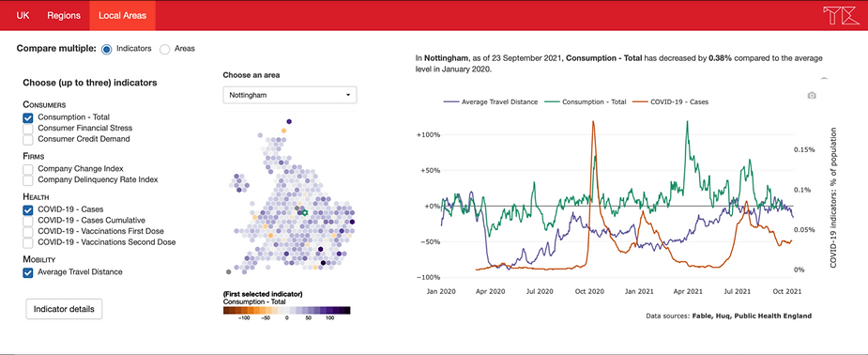
Task: Click the green-outlined Nottingham hexagon on the map
Action: coord(304,212)
